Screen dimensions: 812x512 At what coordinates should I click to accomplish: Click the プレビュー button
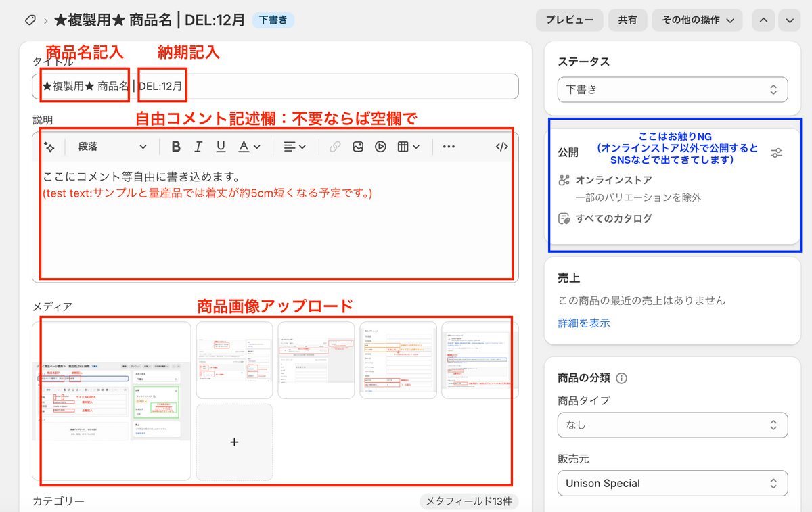(570, 20)
